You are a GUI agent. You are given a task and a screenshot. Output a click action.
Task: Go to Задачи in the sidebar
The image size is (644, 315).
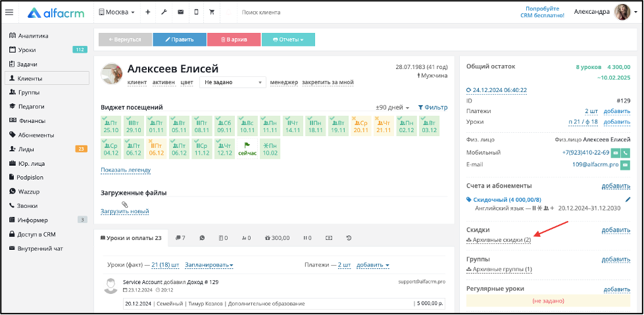tap(24, 64)
